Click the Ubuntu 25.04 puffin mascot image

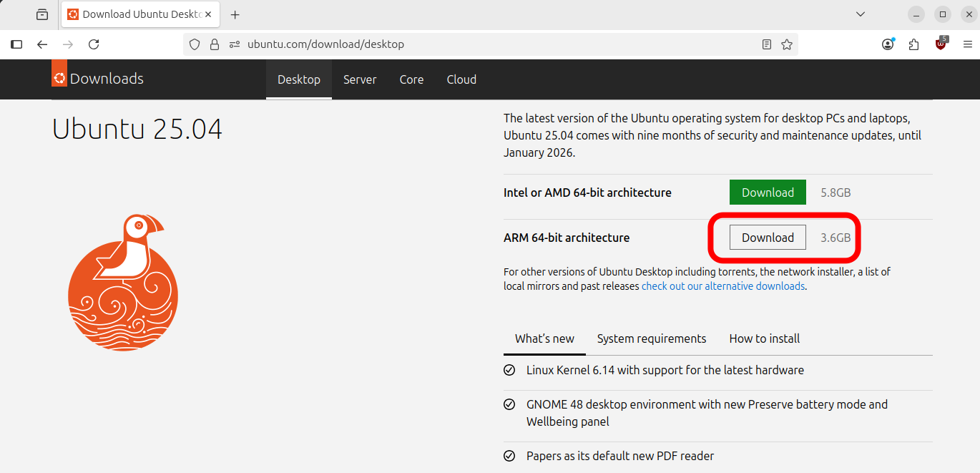[x=123, y=282]
